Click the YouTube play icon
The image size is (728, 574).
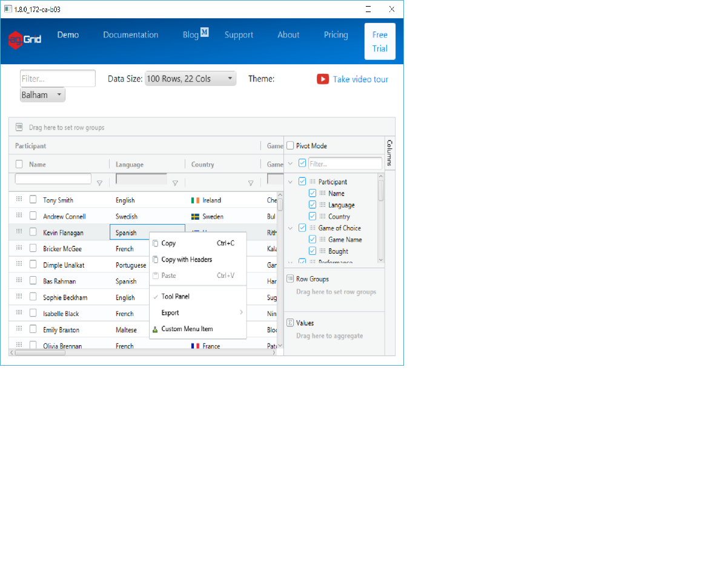(x=323, y=79)
